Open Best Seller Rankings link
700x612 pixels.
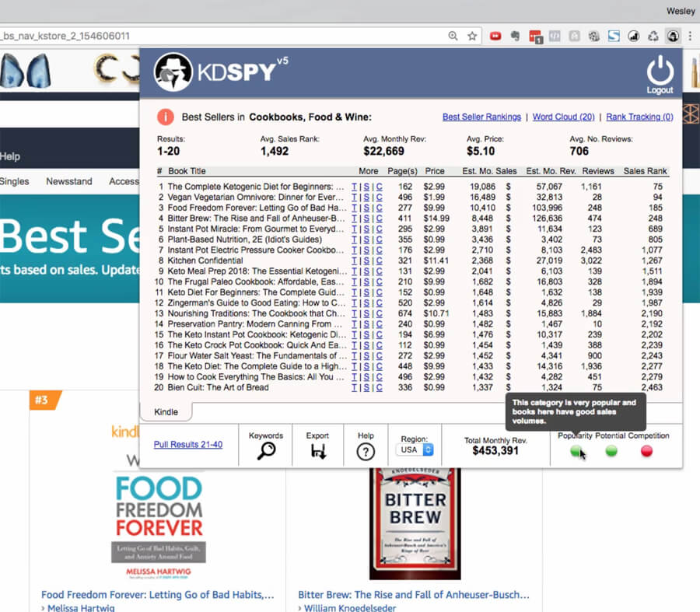point(481,117)
